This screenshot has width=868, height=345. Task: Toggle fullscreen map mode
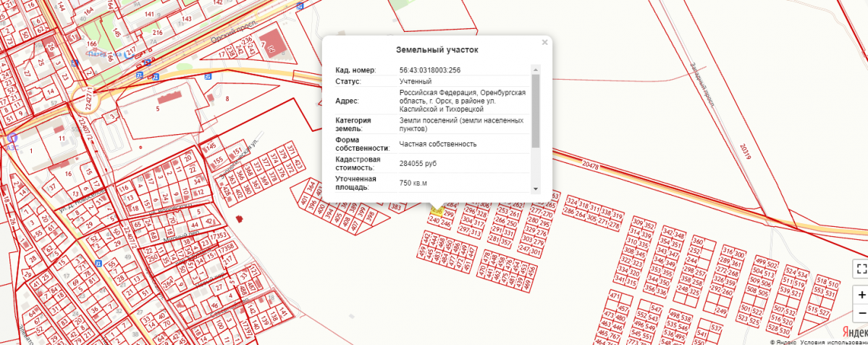[x=861, y=268]
